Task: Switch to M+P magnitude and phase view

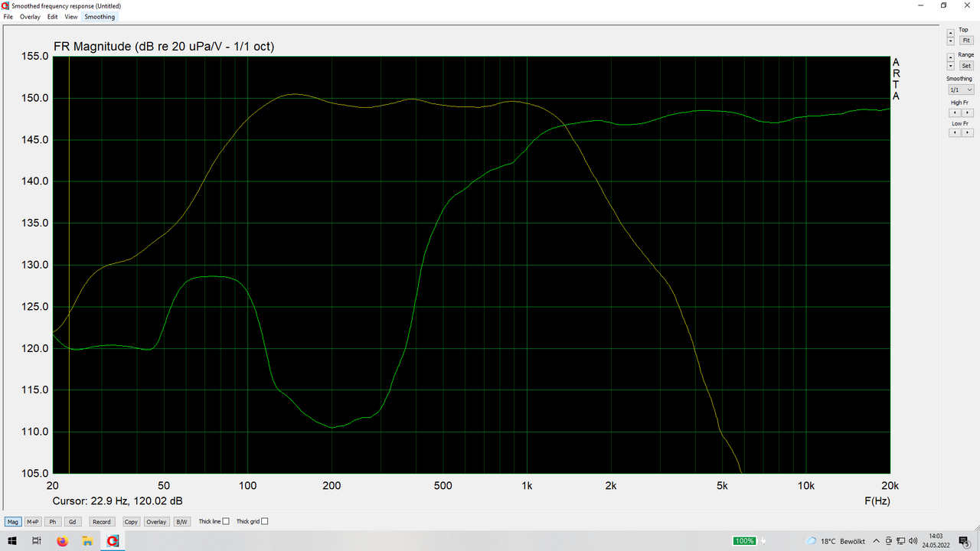Action: tap(33, 522)
